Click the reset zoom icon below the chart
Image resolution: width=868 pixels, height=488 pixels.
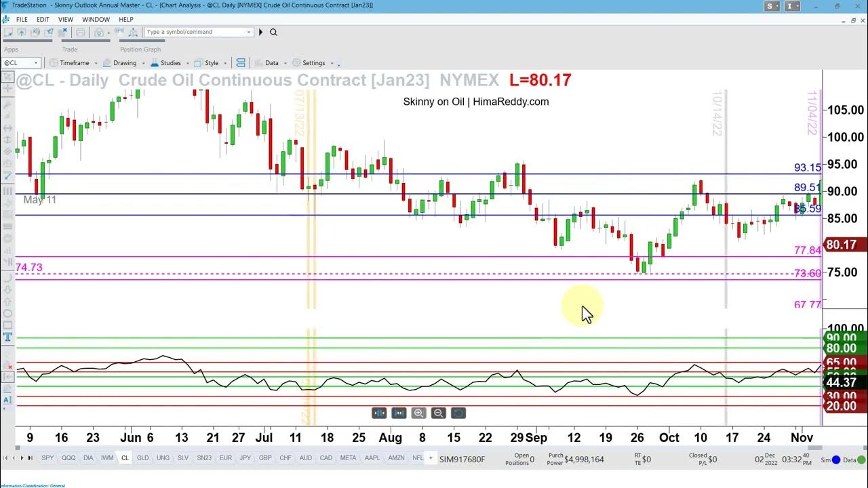point(458,413)
